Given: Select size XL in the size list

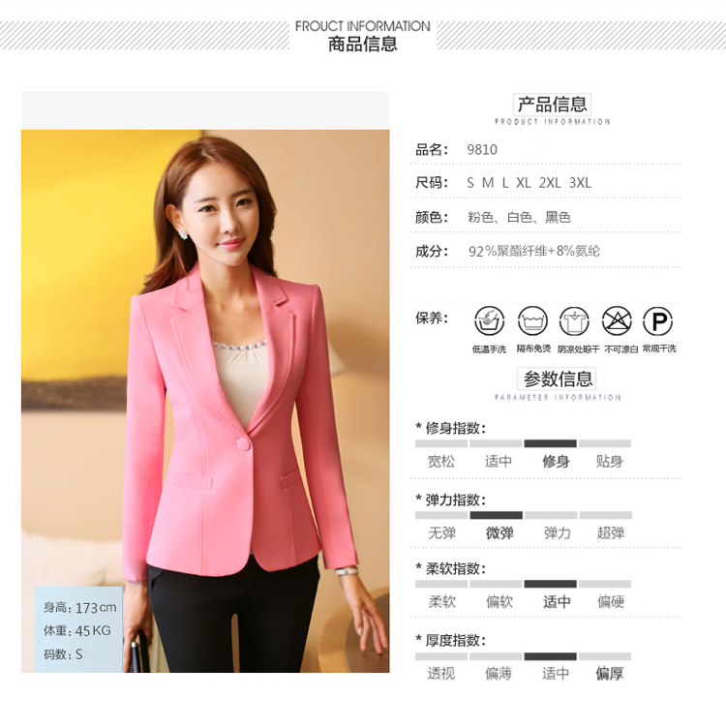Looking at the screenshot, I should pyautogui.click(x=524, y=183).
